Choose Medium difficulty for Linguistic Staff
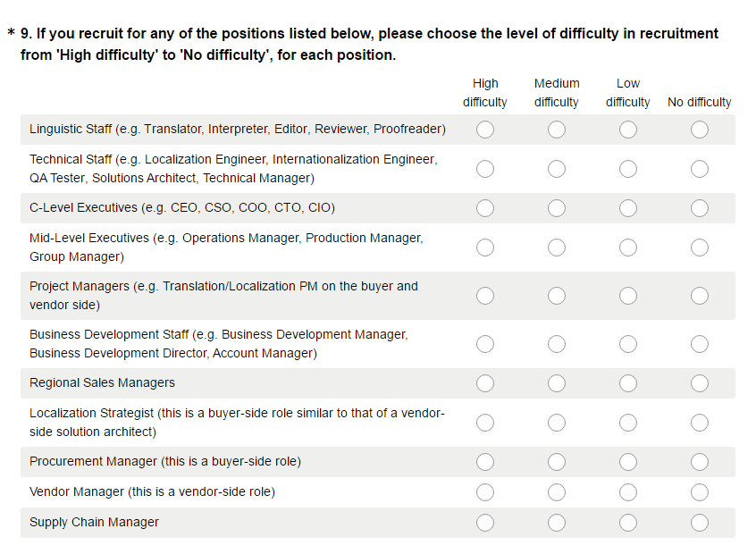Screen dimensions: 756x554 click(x=557, y=130)
